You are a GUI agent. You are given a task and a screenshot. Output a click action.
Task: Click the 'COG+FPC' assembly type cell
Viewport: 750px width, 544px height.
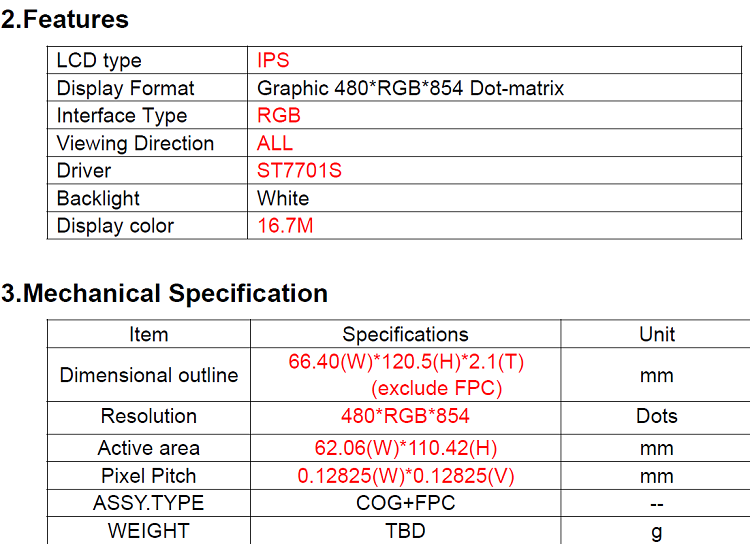pos(405,503)
